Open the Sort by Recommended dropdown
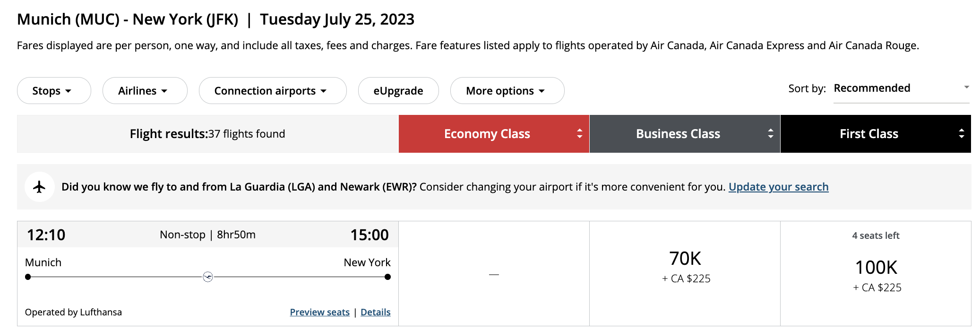 (x=901, y=88)
